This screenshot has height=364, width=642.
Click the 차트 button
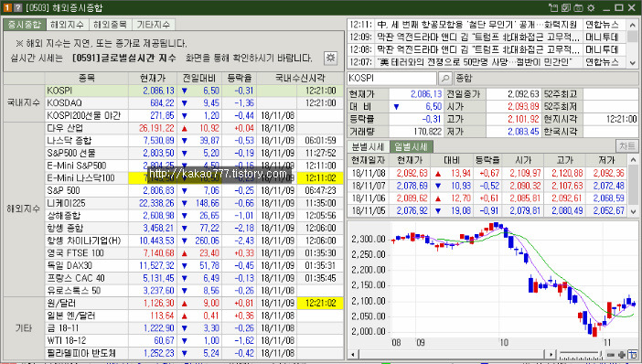(x=626, y=146)
